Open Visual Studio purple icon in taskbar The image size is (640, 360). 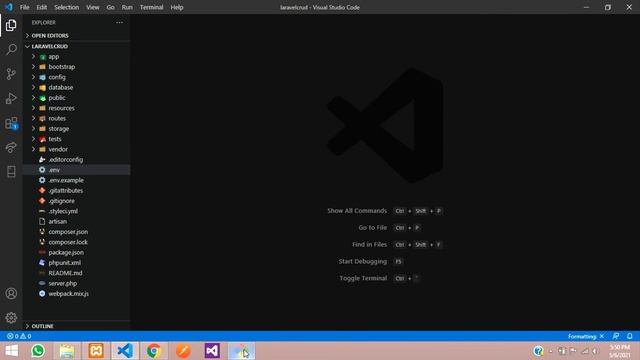tap(212, 351)
